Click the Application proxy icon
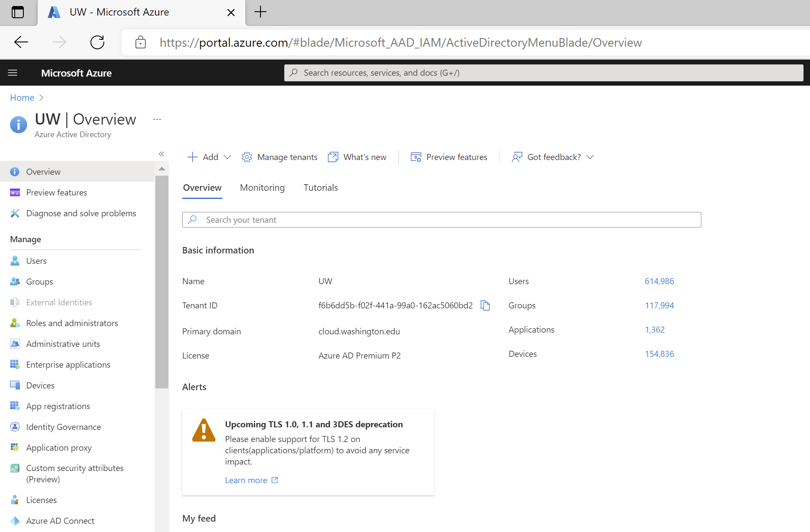 pyautogui.click(x=15, y=448)
